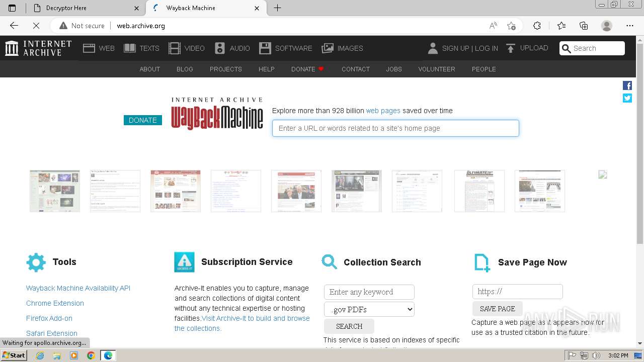Open the browser profile avatar
Viewport: 644px width, 362px height.
click(x=607, y=26)
